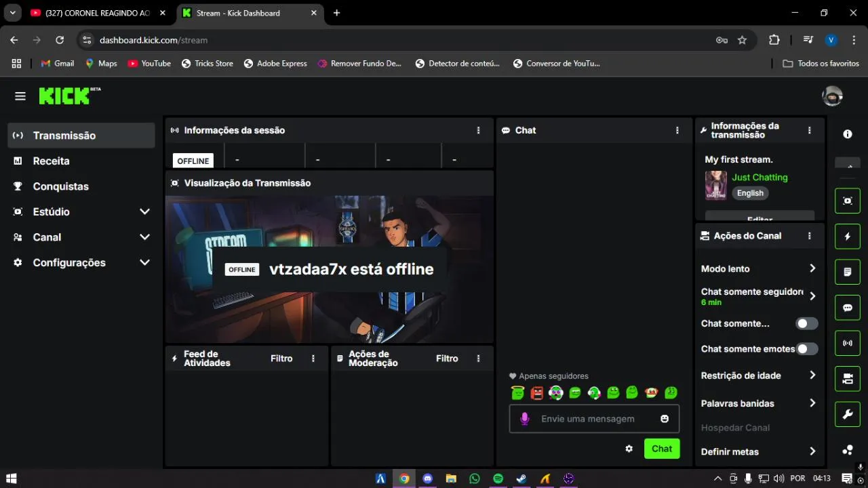This screenshot has width=868, height=488.
Task: Click the three-dots layout icon in right toolbar
Action: pyautogui.click(x=848, y=450)
